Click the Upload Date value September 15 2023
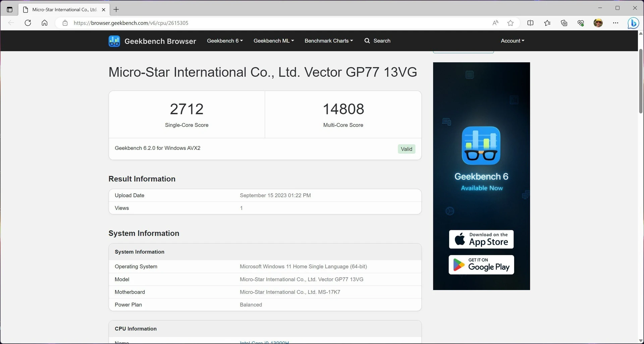 (275, 195)
